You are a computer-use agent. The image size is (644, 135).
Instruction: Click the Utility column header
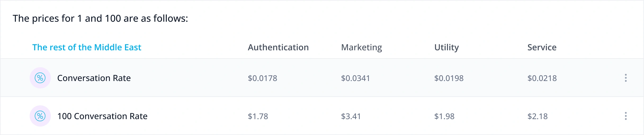[x=446, y=47]
